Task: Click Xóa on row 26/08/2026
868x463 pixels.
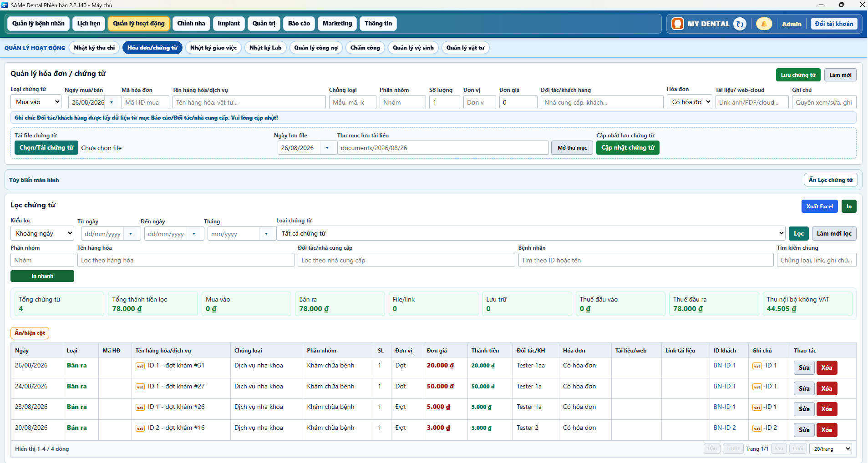Action: [x=827, y=367]
